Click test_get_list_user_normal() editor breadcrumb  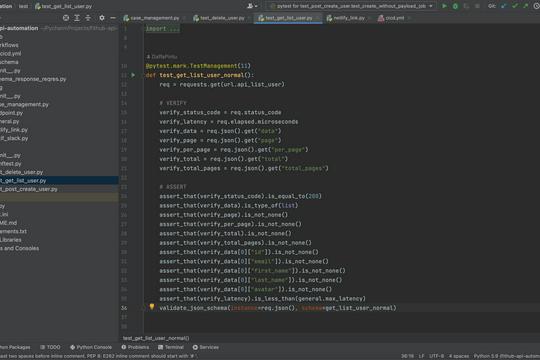156,338
